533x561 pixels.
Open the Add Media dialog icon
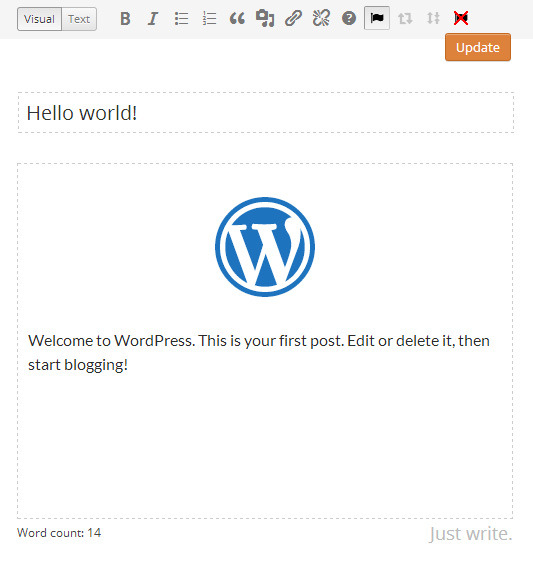click(x=265, y=19)
